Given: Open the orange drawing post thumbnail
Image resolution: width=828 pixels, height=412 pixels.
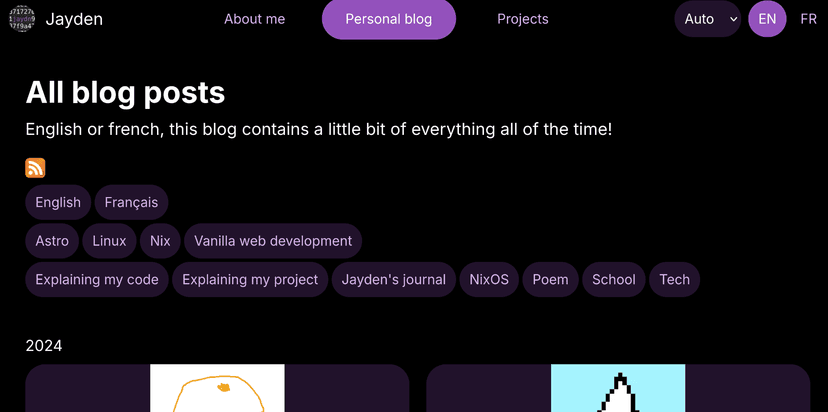Looking at the screenshot, I should click(x=217, y=389).
